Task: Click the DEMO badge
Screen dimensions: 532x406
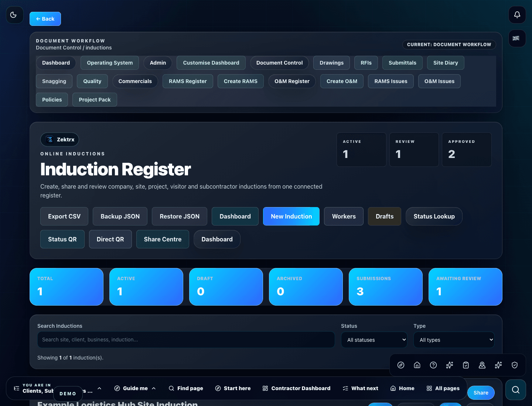Action: 68,394
